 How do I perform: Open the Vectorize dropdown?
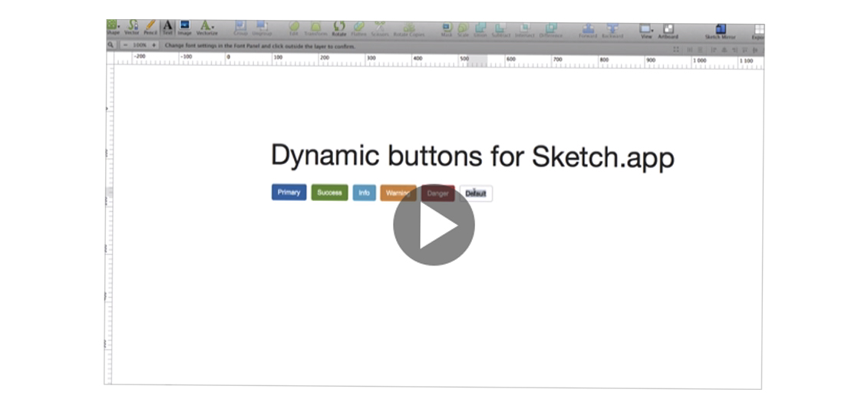pos(207,28)
